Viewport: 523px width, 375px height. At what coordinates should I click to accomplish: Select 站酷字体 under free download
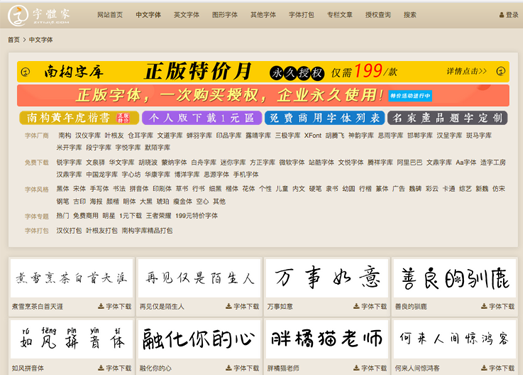point(321,162)
